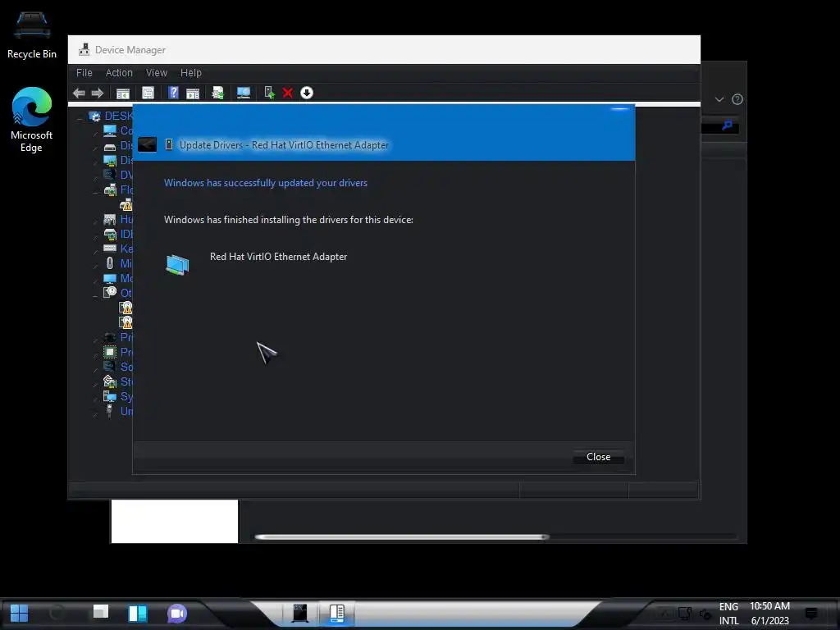
Task: Open the Task View taskbar icon
Action: pos(101,612)
